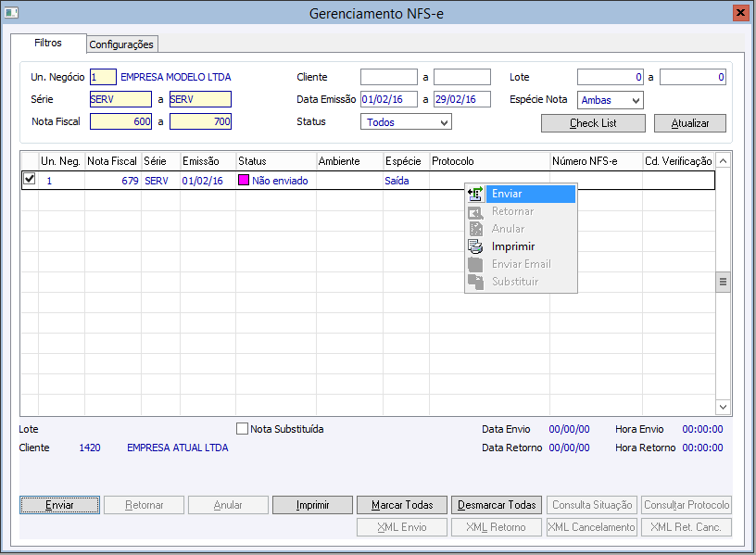Click the magenta status swatch for Não enviado
The height and width of the screenshot is (555, 756).
point(244,181)
